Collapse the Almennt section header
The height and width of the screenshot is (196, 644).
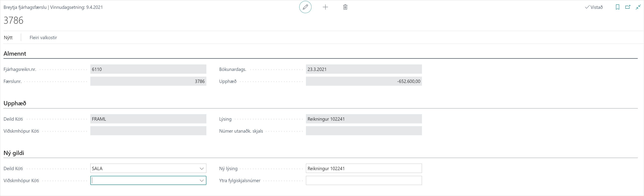click(x=15, y=54)
